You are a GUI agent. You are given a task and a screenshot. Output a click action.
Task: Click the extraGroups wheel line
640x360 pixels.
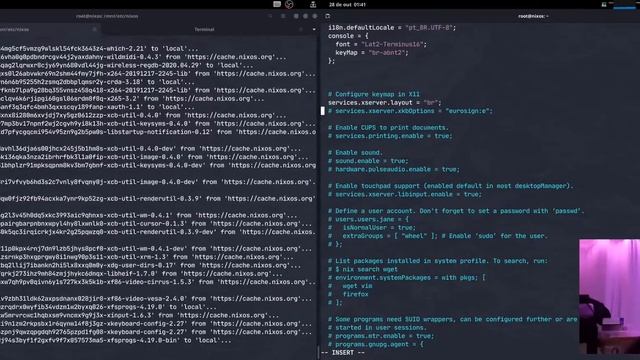438,236
